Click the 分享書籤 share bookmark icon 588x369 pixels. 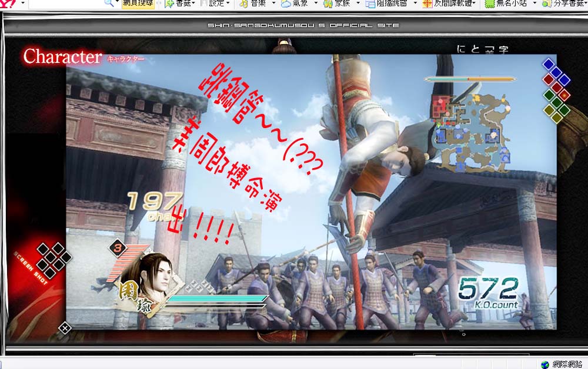547,4
